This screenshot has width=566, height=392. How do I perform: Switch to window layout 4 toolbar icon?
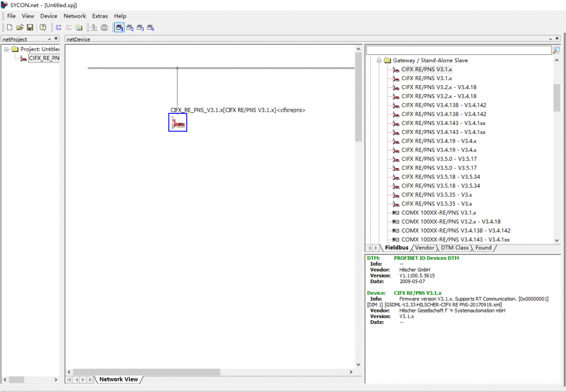150,27
